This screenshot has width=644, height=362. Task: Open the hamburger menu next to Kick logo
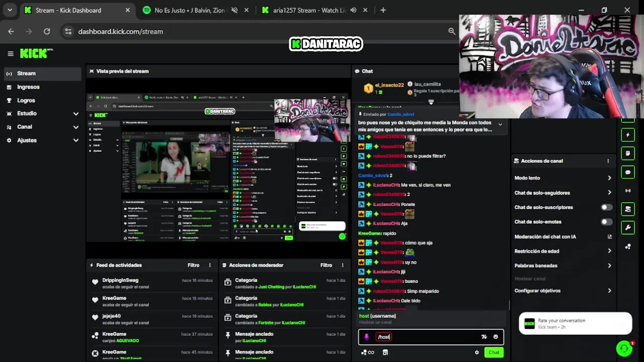pyautogui.click(x=10, y=53)
